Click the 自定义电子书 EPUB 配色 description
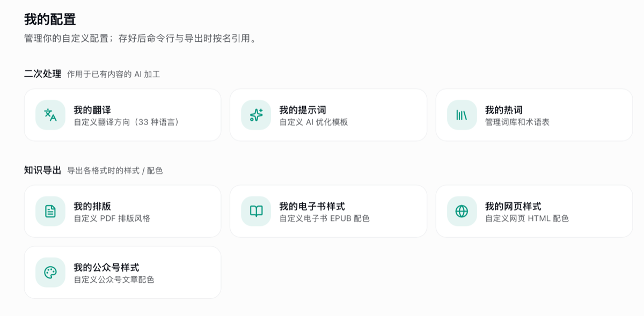 [x=324, y=218]
